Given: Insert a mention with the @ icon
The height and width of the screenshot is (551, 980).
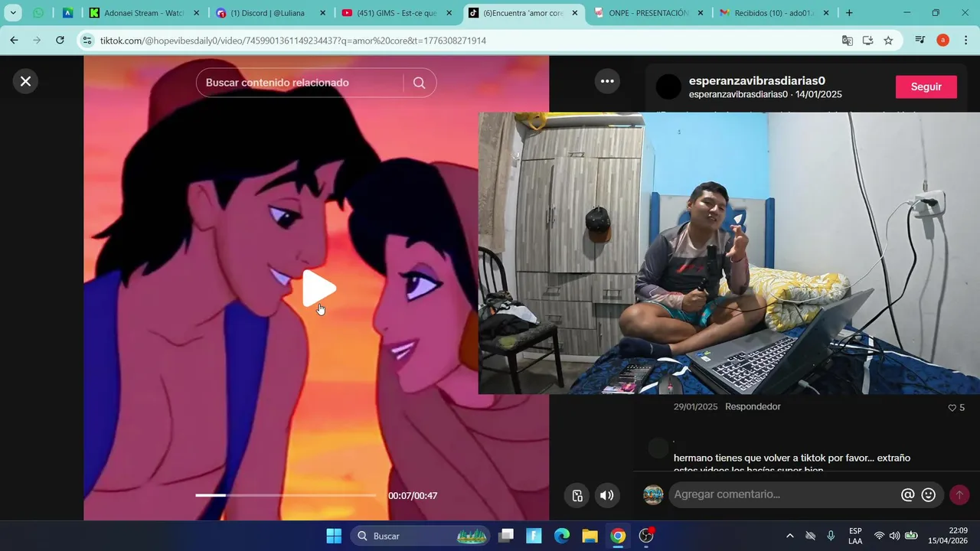Looking at the screenshot, I should tap(907, 495).
